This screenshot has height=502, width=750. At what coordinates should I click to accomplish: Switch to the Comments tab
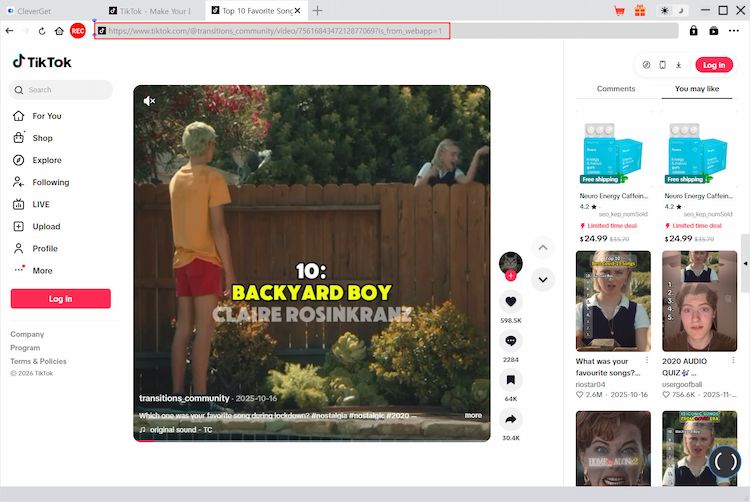616,89
